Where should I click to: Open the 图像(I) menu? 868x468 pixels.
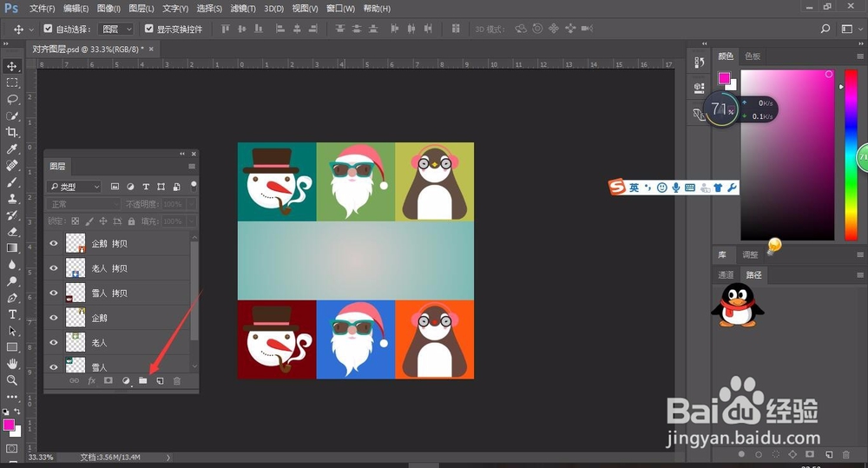[108, 9]
